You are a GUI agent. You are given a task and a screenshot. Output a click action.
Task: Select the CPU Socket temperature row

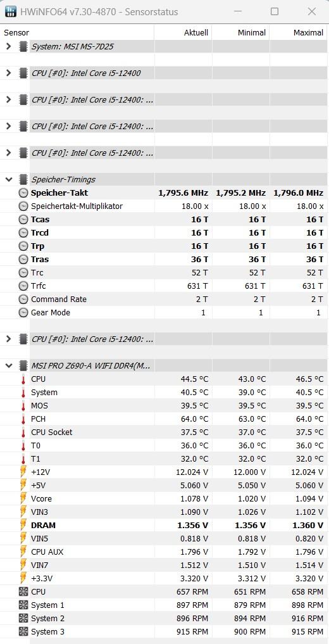click(164, 432)
